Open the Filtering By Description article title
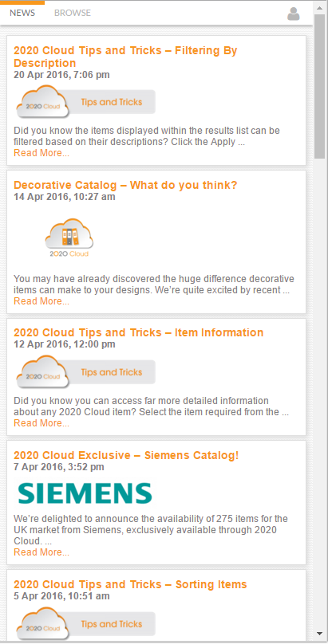 (x=125, y=57)
